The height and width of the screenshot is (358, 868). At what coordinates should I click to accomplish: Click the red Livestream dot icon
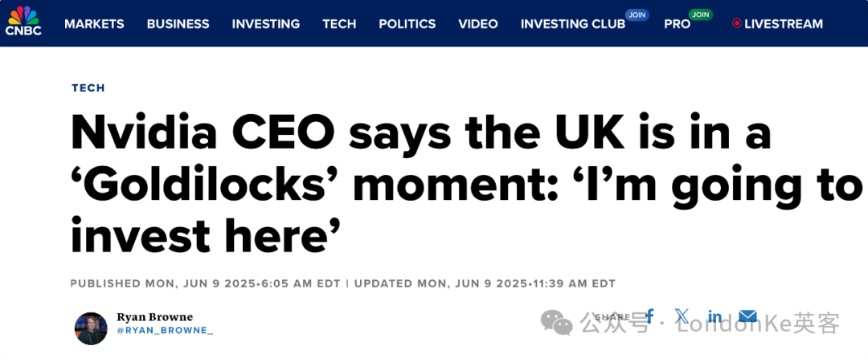click(x=736, y=24)
